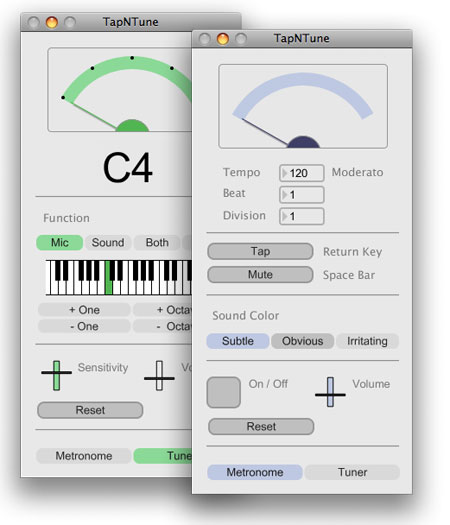Toggle the metronome On / Off square
Viewport: 450px width, 525px height.
click(x=224, y=392)
